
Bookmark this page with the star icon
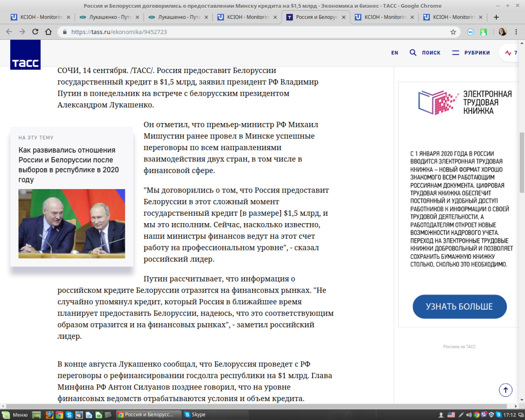(x=453, y=32)
